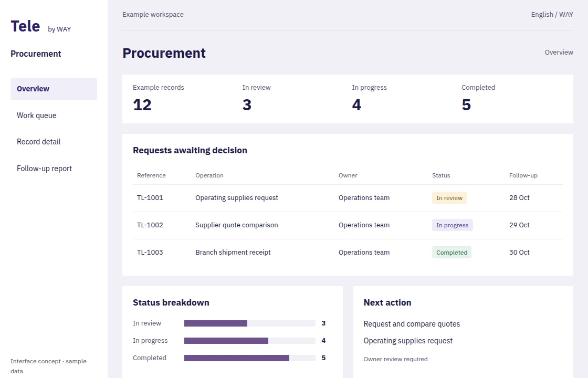Click the Reference column header
Screen dimensions: 588x378
(151, 175)
